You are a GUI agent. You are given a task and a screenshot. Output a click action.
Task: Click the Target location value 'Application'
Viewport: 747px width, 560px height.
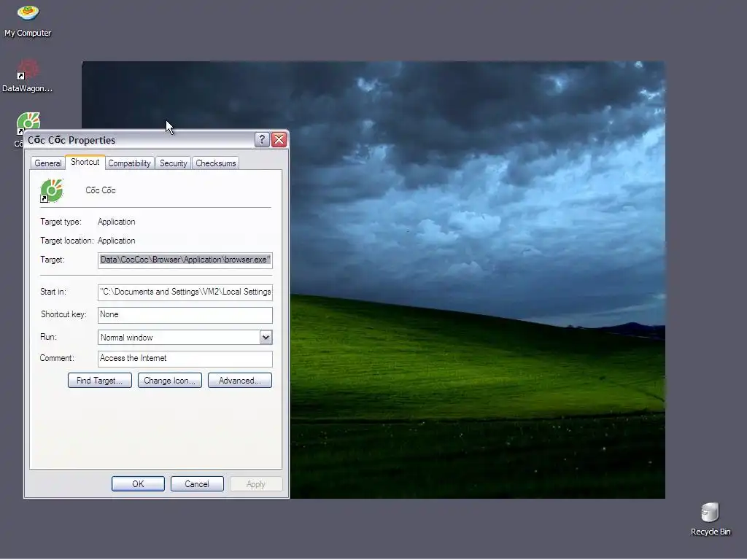[x=116, y=241]
